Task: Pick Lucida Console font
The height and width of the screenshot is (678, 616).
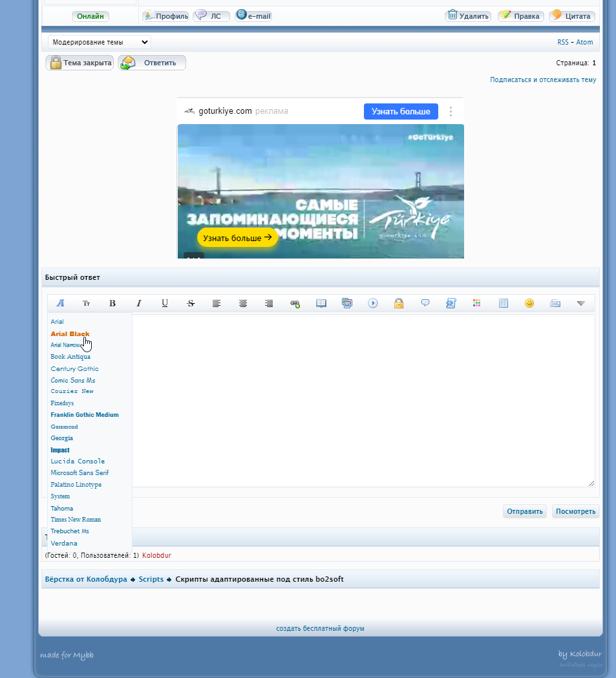Action: tap(78, 461)
